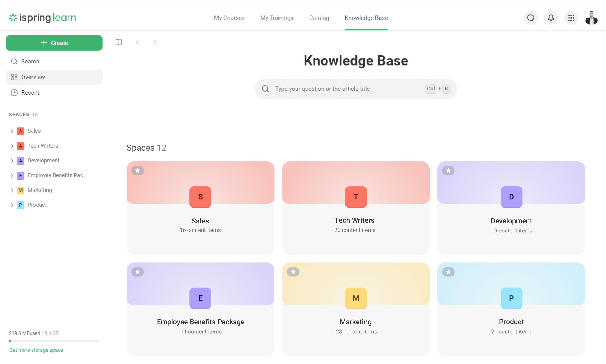Click the Recent icon in sidebar
This screenshot has width=606, height=364.
tap(14, 93)
